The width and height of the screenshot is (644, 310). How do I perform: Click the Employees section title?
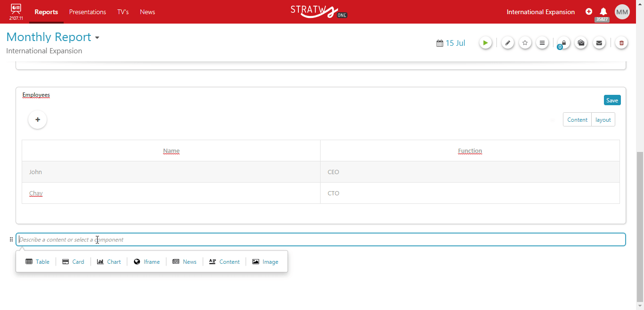(x=36, y=95)
